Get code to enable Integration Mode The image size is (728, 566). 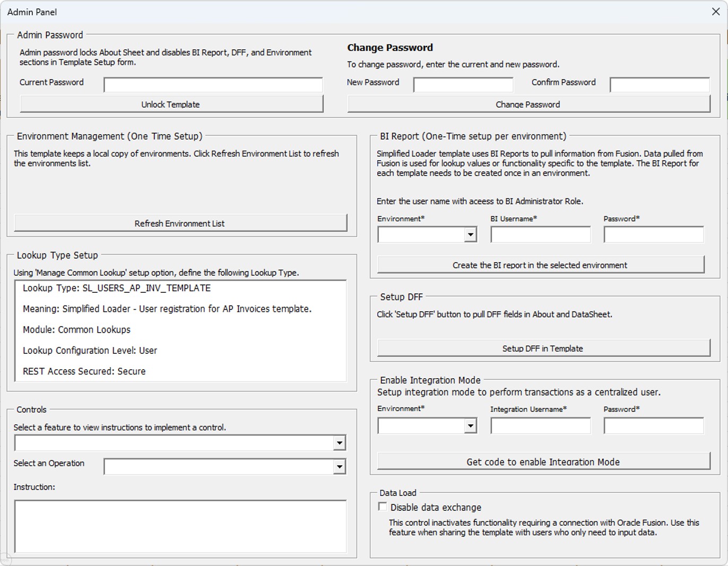(543, 461)
